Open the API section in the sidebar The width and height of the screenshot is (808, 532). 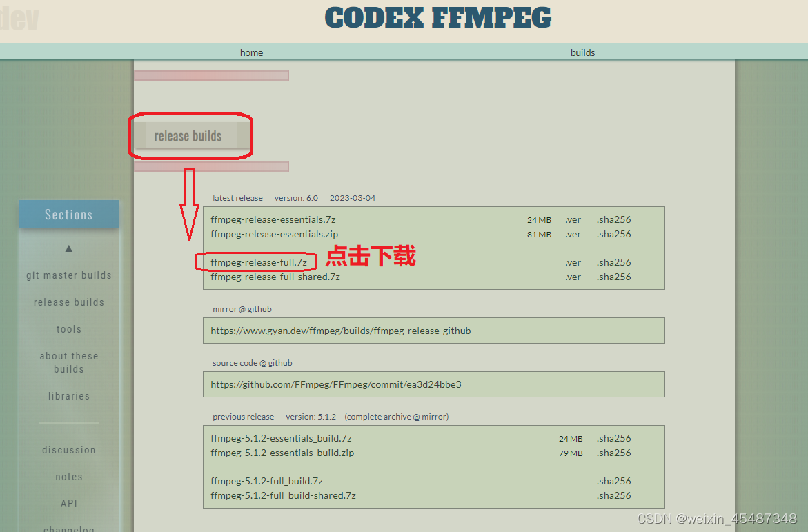pyautogui.click(x=68, y=503)
